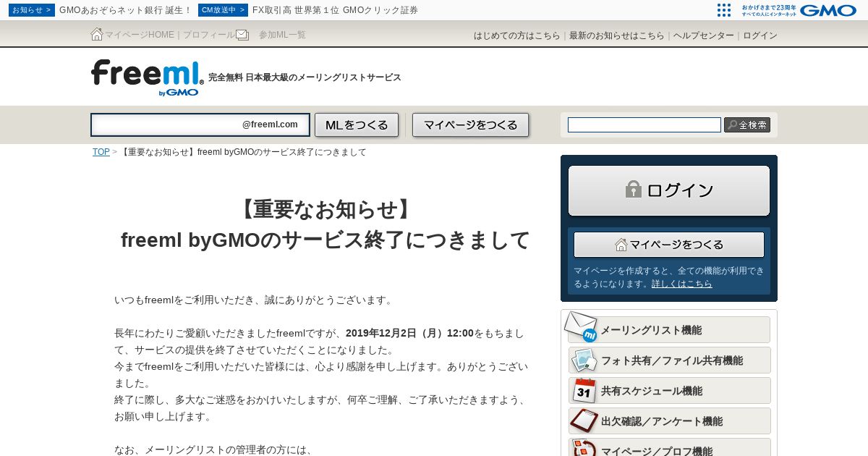This screenshot has height=456, width=868.
Task: Open プロフィール menu item
Action: [x=208, y=35]
